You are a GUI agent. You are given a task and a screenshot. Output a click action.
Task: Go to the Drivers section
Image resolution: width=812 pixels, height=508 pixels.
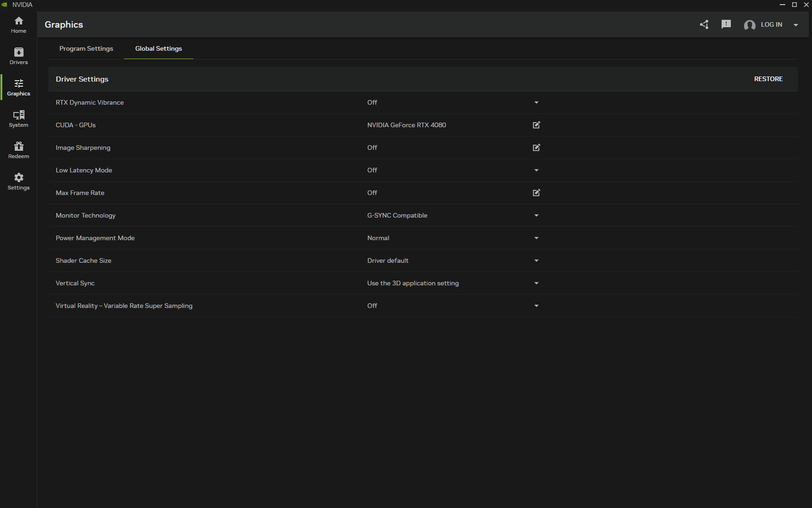(18, 56)
